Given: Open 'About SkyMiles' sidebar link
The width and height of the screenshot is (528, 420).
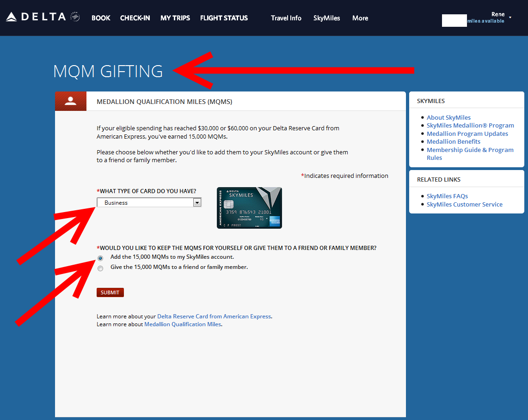Looking at the screenshot, I should coord(448,117).
